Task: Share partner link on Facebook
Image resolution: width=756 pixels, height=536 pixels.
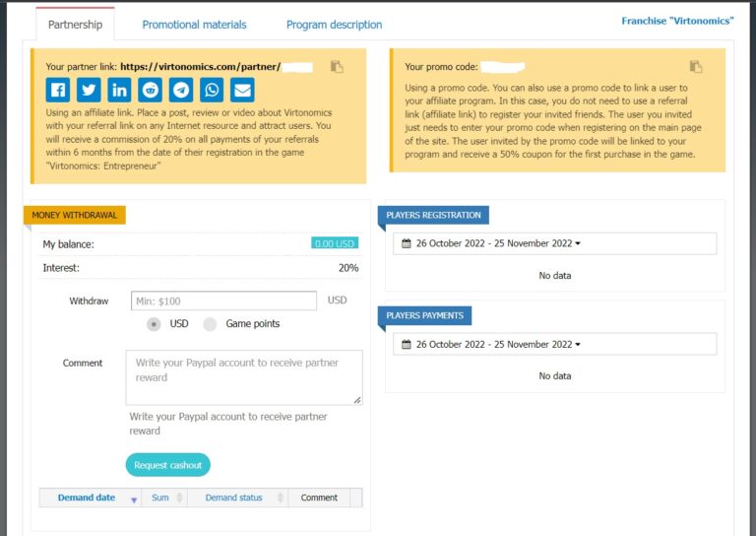Action: point(57,91)
